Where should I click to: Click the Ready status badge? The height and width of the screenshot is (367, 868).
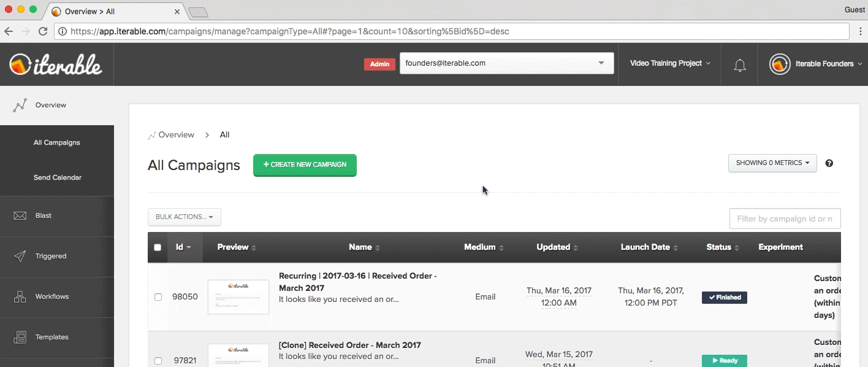(x=725, y=361)
